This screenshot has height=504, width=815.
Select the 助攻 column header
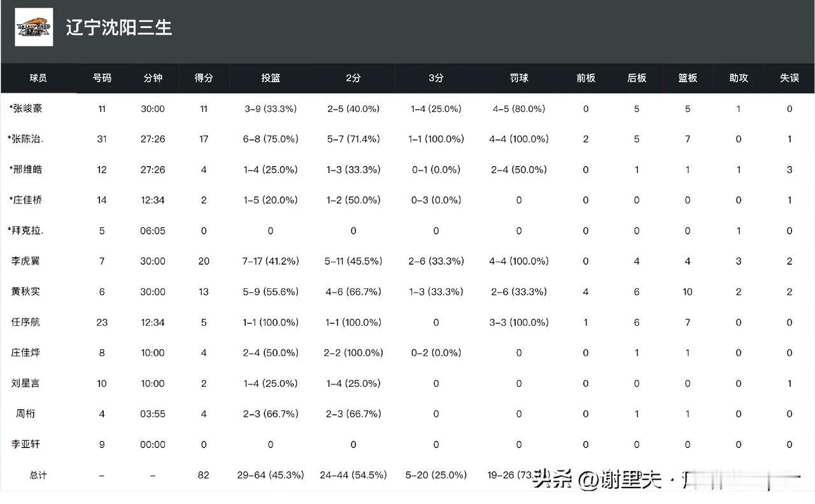click(x=739, y=78)
